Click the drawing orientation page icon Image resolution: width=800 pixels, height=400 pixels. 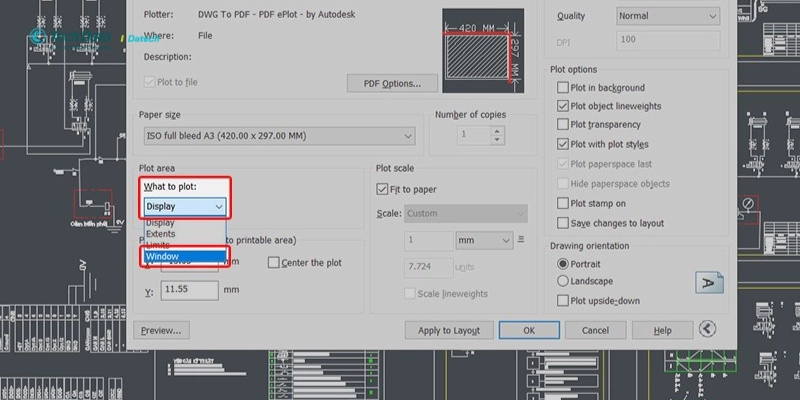pyautogui.click(x=709, y=282)
